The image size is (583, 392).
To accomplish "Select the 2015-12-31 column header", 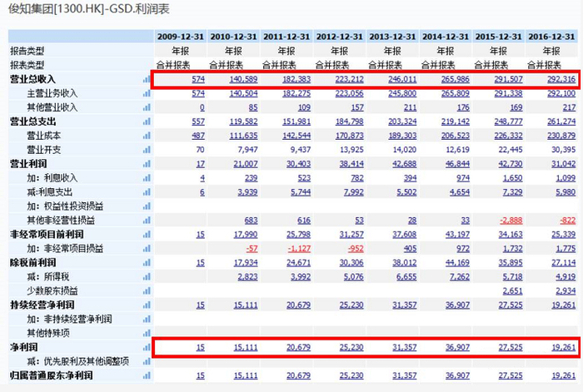I will coord(499,37).
